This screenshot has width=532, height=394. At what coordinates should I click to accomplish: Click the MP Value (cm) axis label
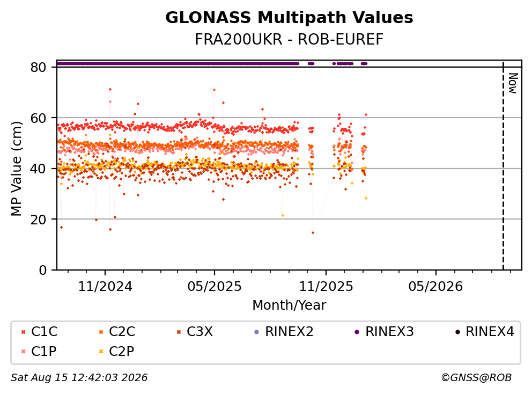[x=16, y=169]
